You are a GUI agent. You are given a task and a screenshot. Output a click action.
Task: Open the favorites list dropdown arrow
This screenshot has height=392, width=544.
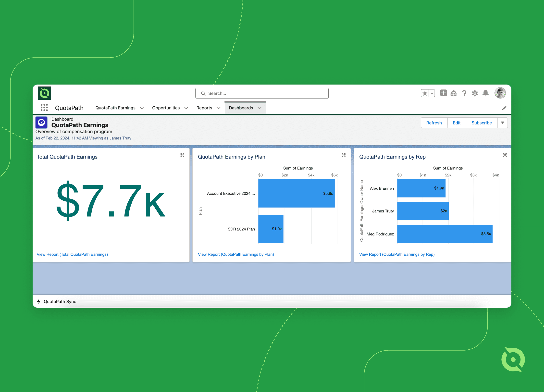point(432,93)
